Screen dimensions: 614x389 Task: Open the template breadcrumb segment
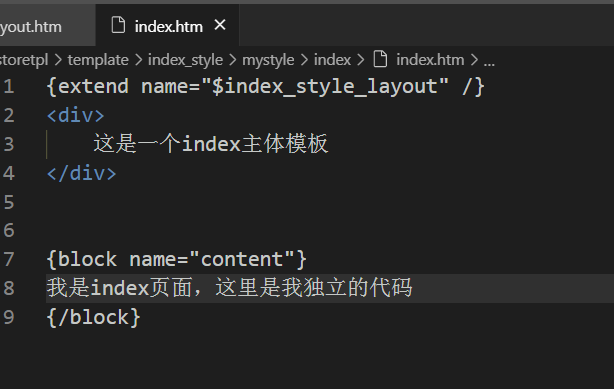pyautogui.click(x=98, y=60)
